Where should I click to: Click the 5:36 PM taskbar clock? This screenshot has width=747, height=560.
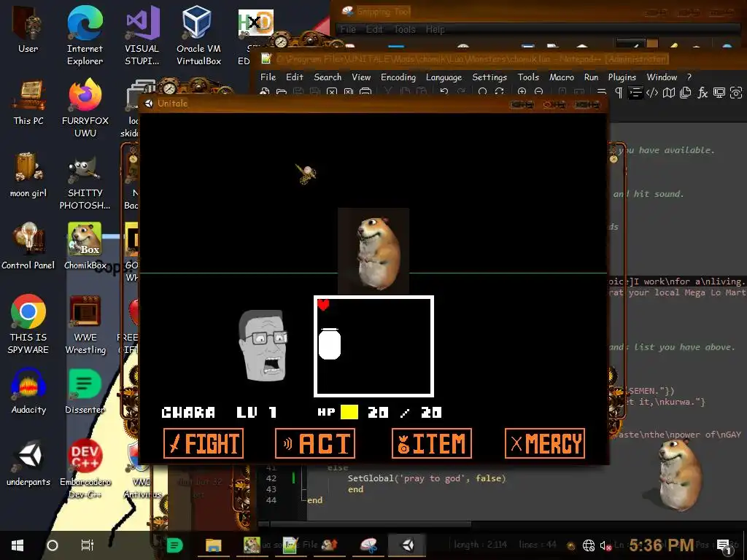click(x=661, y=545)
